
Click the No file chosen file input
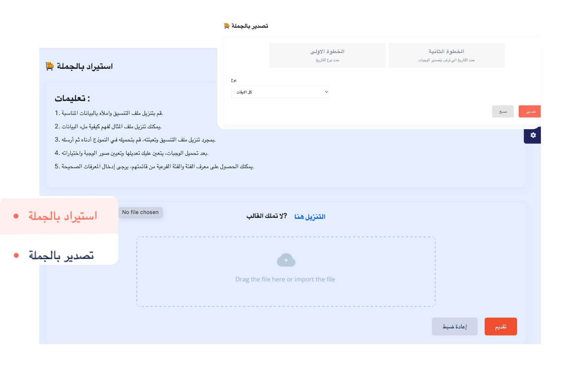140,212
